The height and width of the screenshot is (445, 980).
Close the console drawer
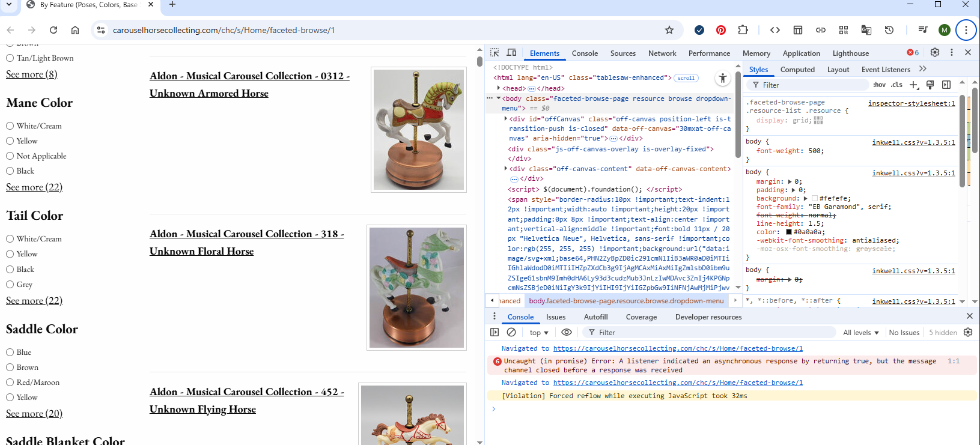[x=969, y=316]
